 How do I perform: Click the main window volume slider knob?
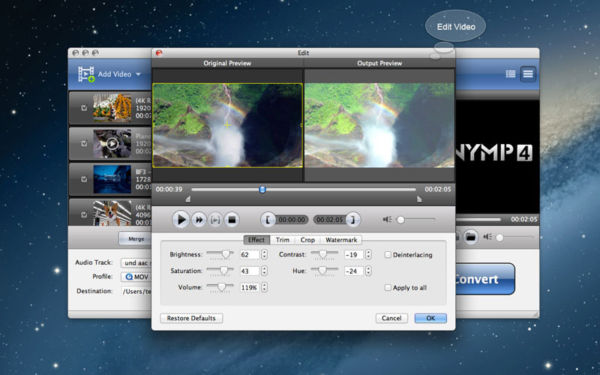(x=499, y=238)
